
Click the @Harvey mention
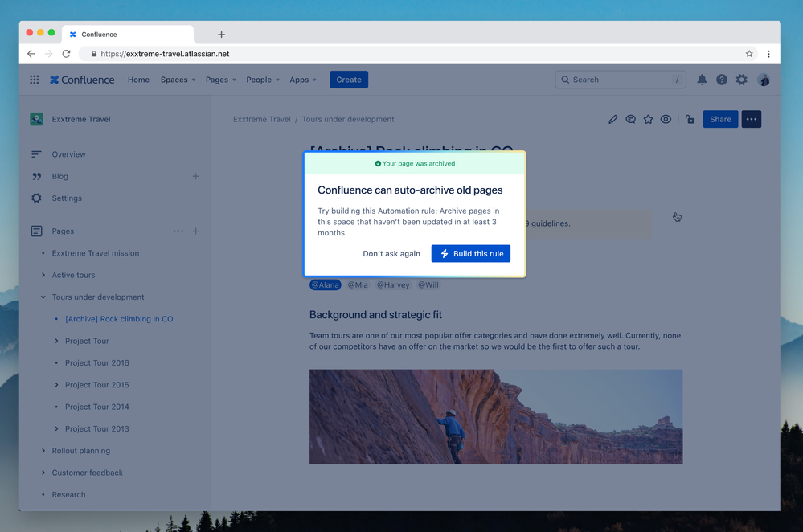coord(393,284)
